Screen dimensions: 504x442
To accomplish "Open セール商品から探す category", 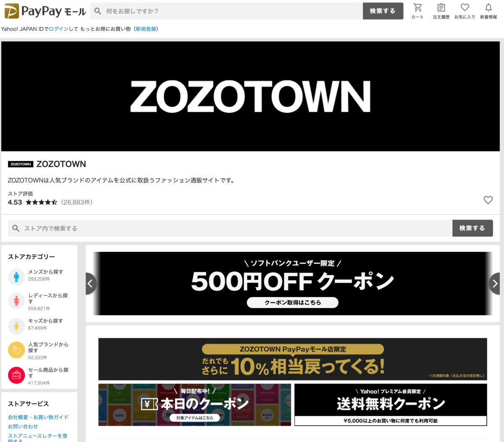I will [x=48, y=373].
